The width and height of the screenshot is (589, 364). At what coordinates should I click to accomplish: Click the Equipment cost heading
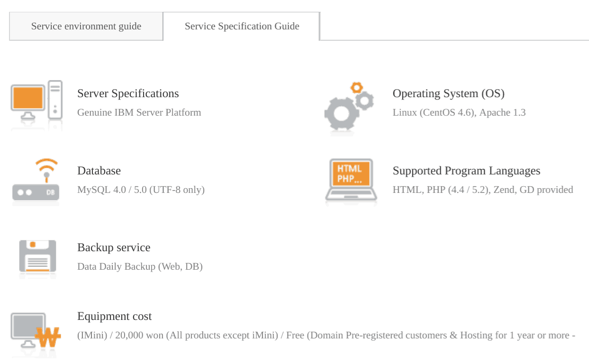[115, 316]
